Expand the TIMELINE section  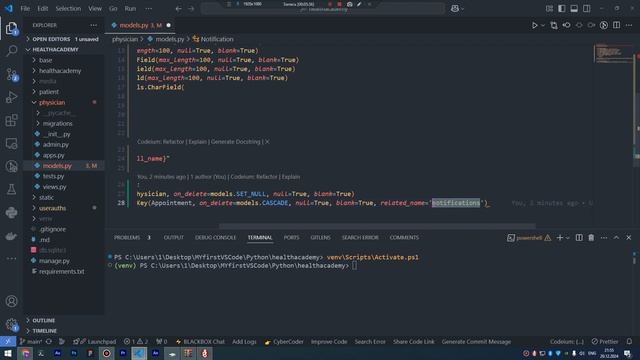pos(44,331)
